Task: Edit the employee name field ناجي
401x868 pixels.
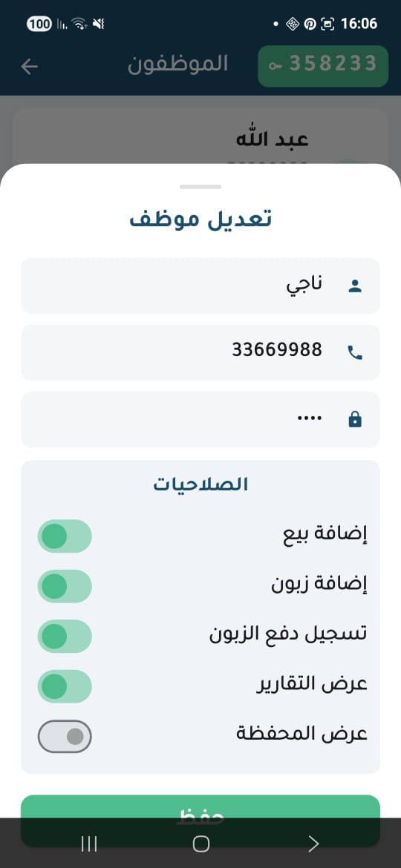Action: [x=200, y=286]
